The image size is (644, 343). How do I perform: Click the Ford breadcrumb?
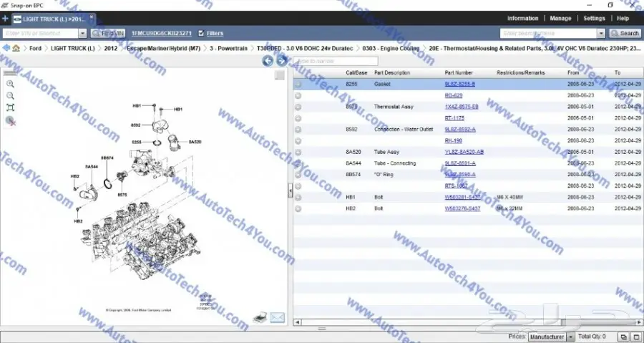[x=35, y=48]
